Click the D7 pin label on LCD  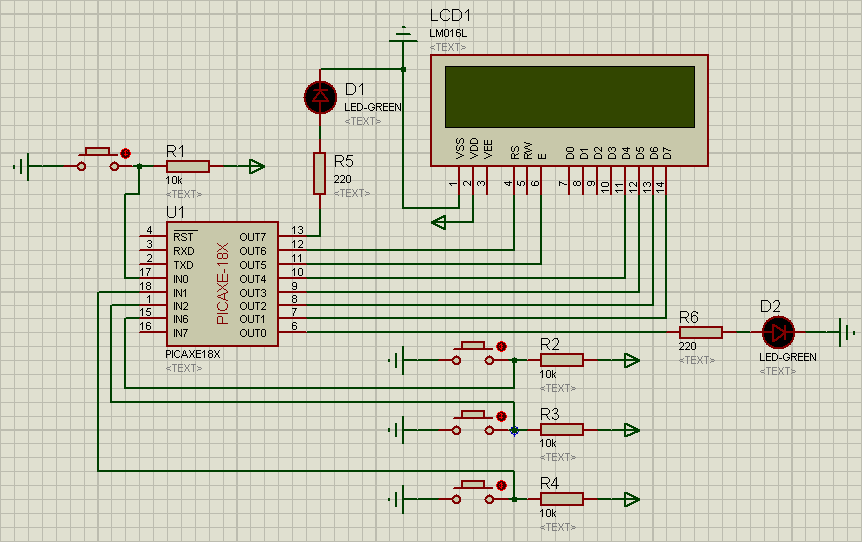667,153
